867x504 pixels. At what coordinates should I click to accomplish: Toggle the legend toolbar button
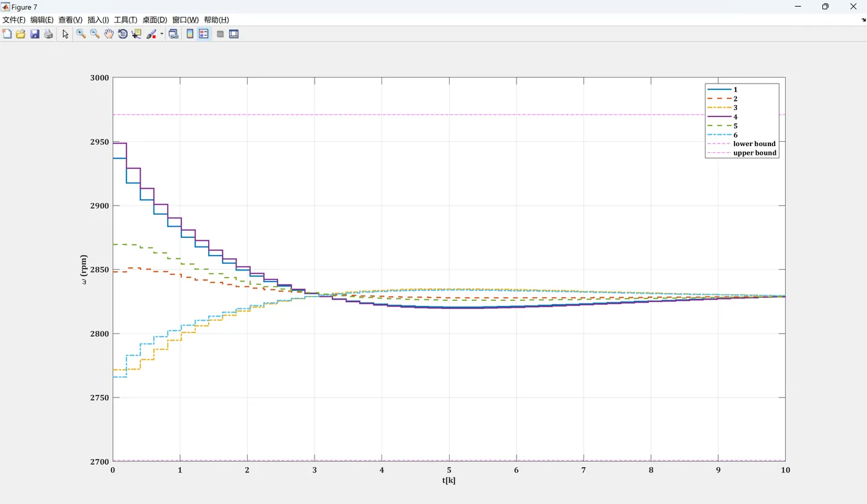203,34
